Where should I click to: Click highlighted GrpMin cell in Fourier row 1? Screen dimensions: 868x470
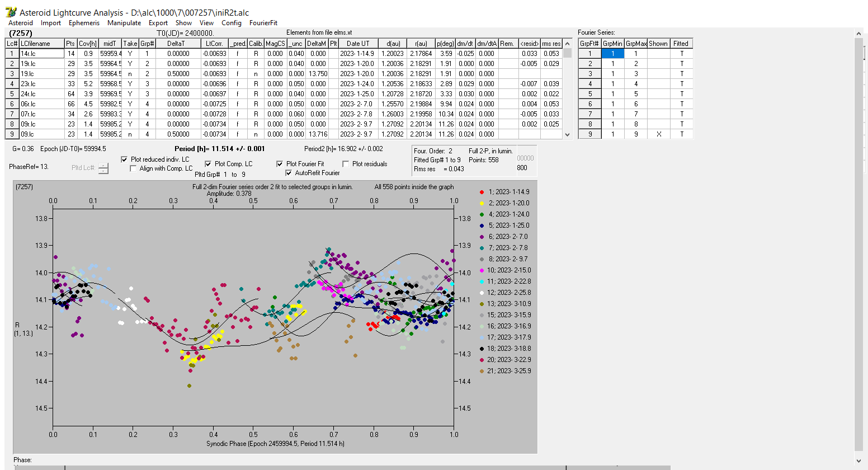coord(612,54)
